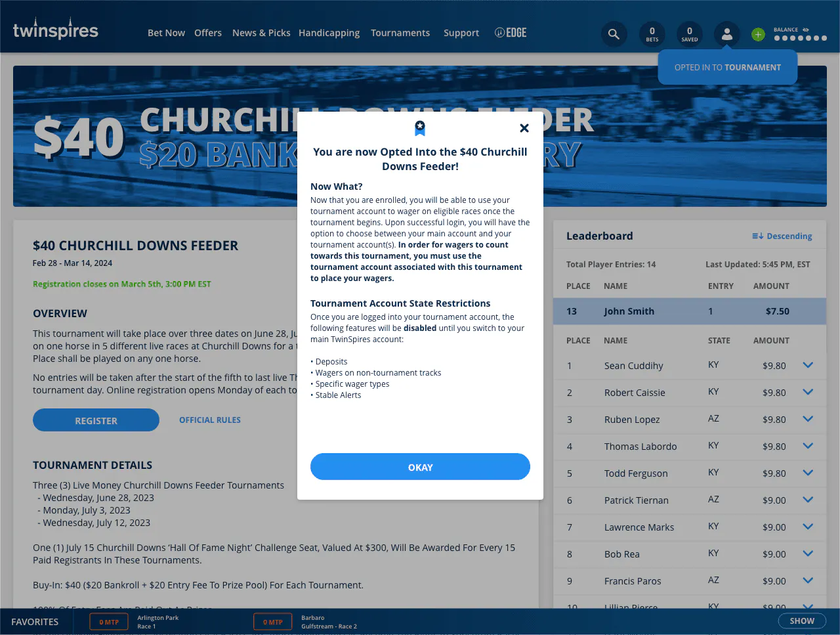840x635 pixels.
Task: Open the Bets counter button
Action: point(652,34)
